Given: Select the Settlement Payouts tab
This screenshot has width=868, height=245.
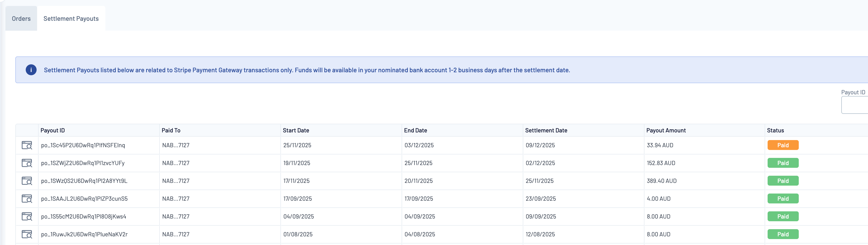Looking at the screenshot, I should pos(71,19).
